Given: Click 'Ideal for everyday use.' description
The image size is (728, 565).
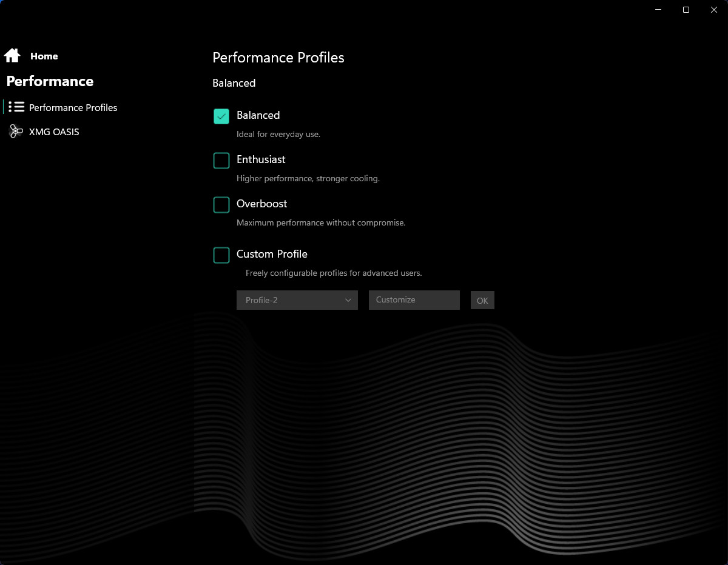Looking at the screenshot, I should [278, 134].
